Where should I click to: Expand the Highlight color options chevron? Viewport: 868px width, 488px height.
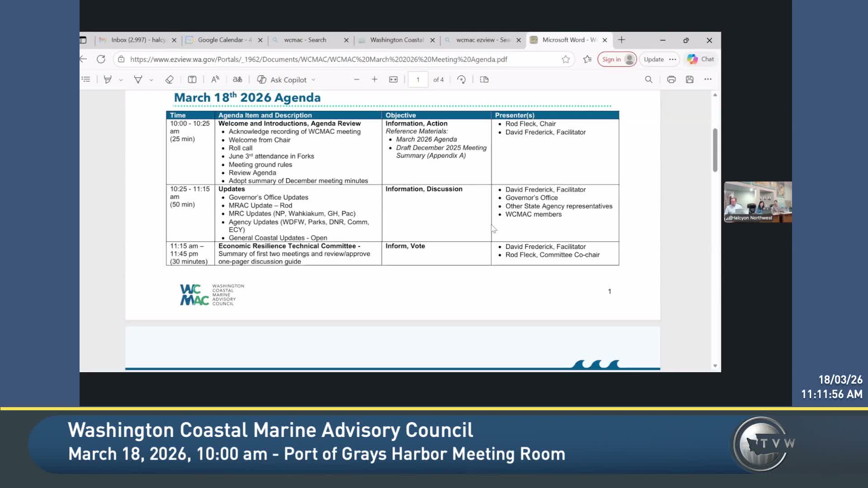[120, 79]
